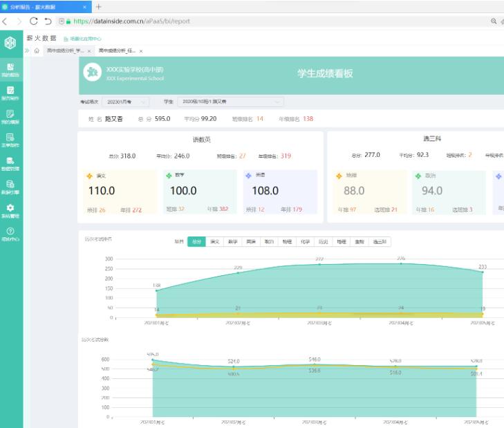Select 数学 subject filter
Screen dimensions: 504x428
pos(233,242)
